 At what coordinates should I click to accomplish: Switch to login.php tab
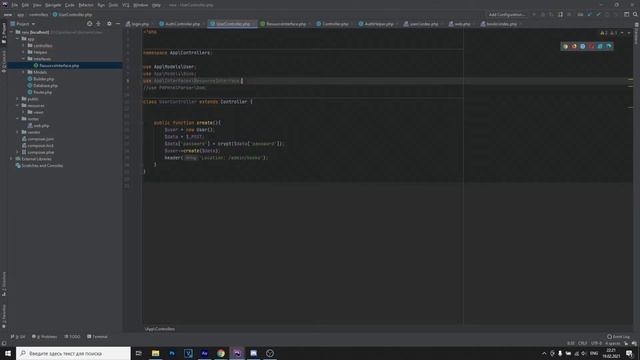point(138,24)
